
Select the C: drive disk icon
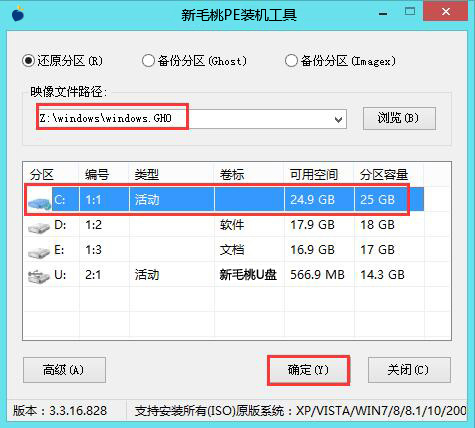[40, 203]
